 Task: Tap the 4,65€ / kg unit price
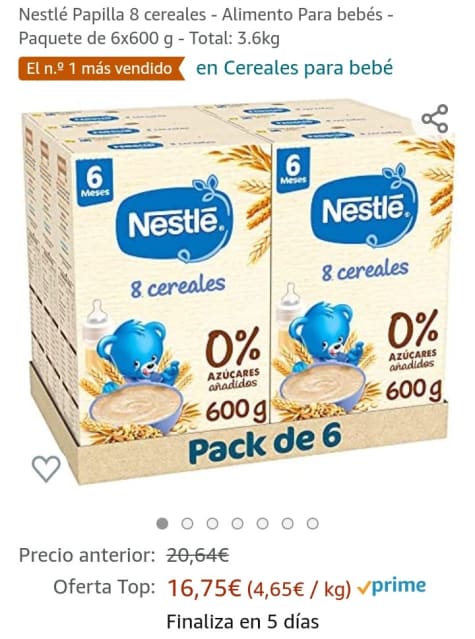tap(299, 589)
